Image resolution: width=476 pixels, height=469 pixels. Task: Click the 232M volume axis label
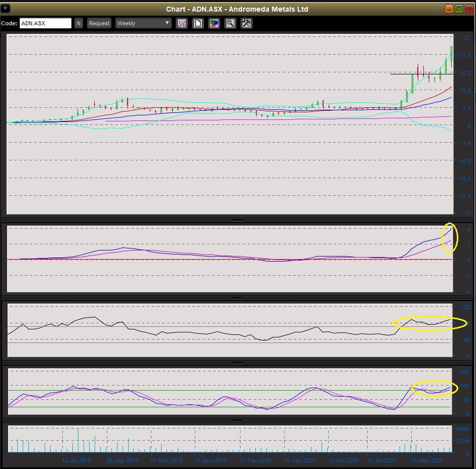462,441
